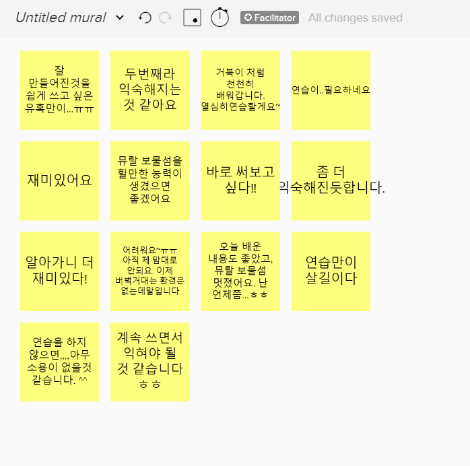Select the sticky note 연습이..필요하네요

coord(331,90)
